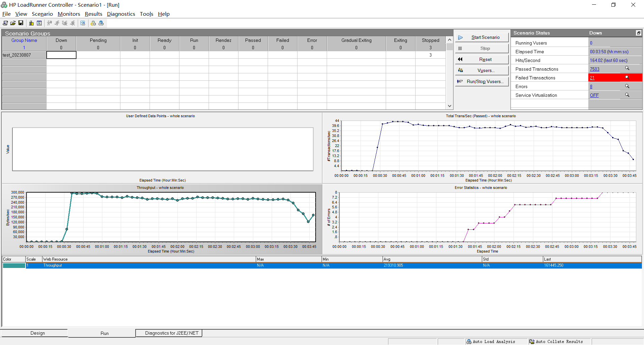
Task: Click the Auto Load Analysis status icon
Action: tap(469, 342)
